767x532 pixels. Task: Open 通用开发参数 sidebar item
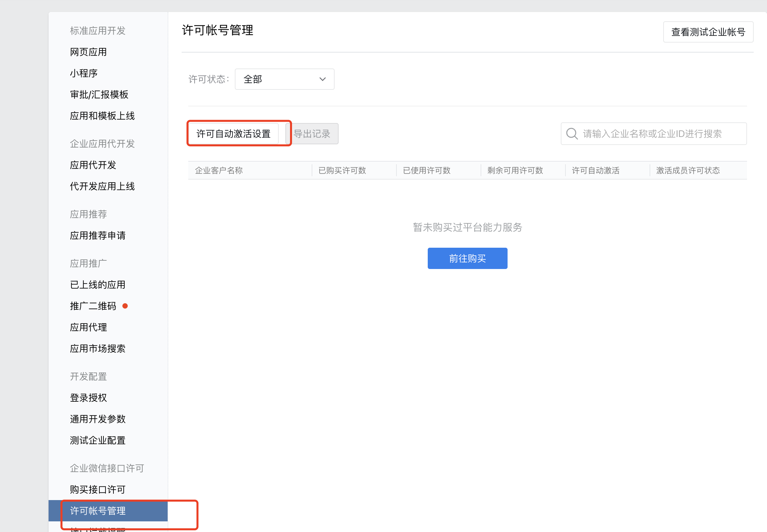coord(98,419)
